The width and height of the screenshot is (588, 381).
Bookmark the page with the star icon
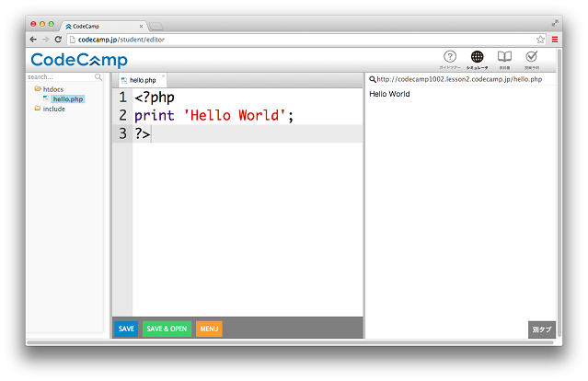pyautogui.click(x=540, y=40)
